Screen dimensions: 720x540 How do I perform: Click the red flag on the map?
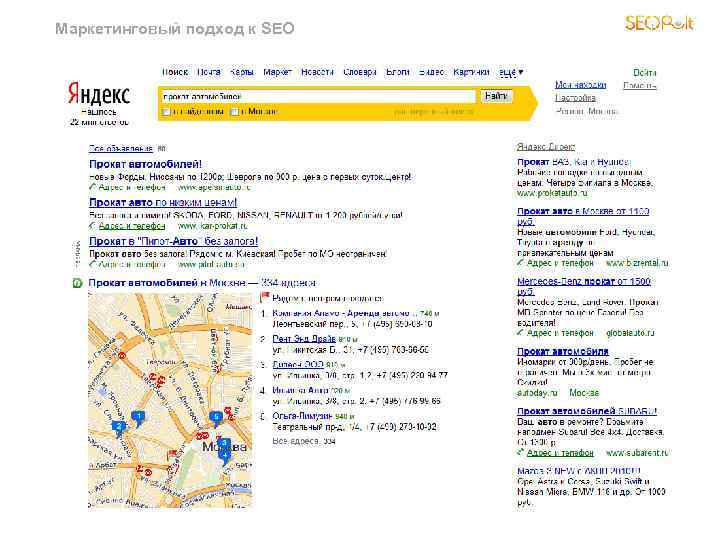173,455
